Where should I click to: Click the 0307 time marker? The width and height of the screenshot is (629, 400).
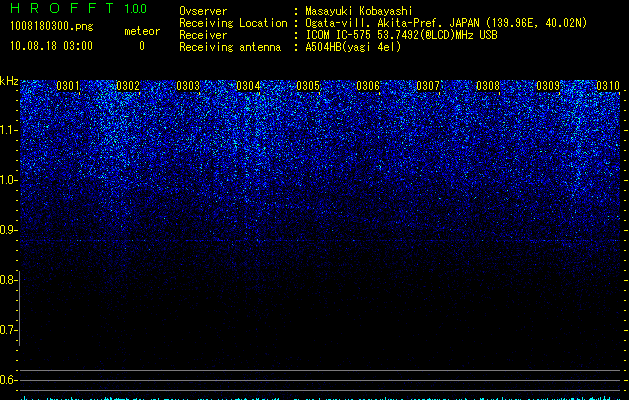[428, 86]
